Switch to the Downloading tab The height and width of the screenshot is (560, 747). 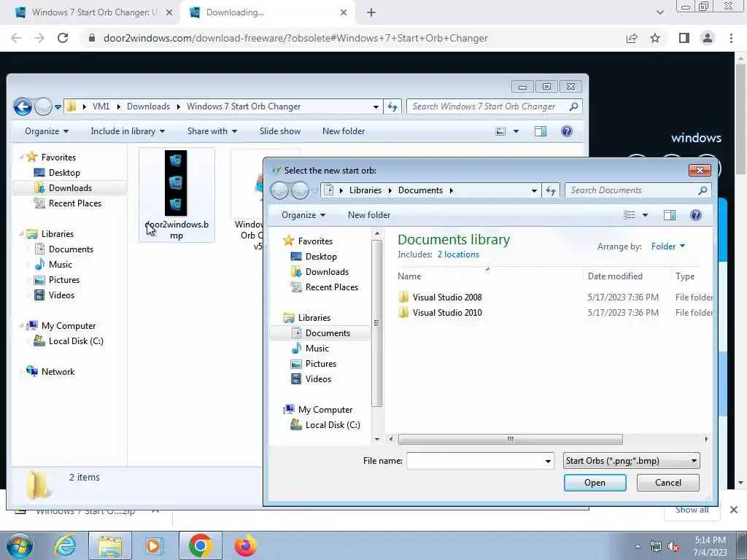tap(267, 13)
